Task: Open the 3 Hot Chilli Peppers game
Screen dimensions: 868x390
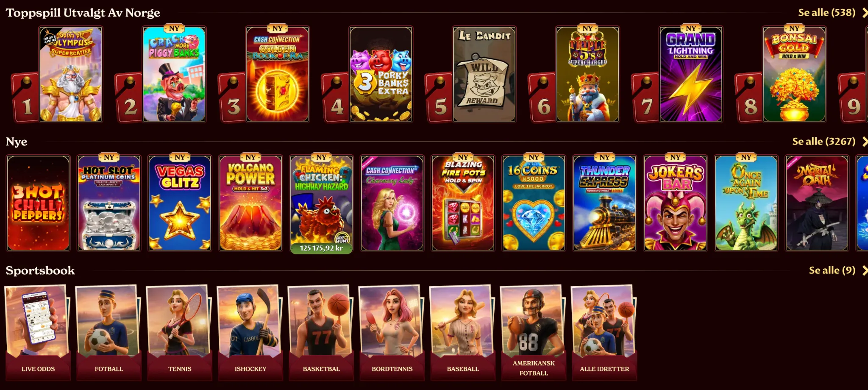Action: (x=38, y=203)
